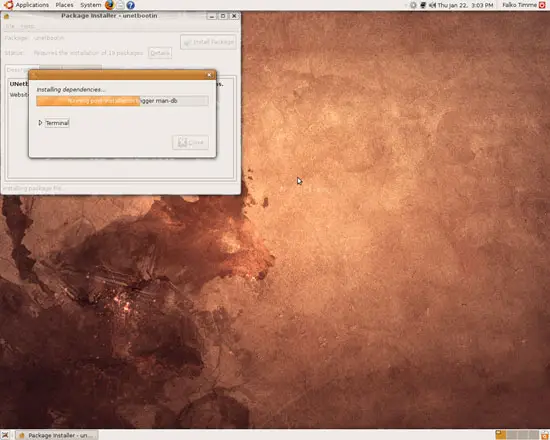Click the red power button icon

point(542,5)
